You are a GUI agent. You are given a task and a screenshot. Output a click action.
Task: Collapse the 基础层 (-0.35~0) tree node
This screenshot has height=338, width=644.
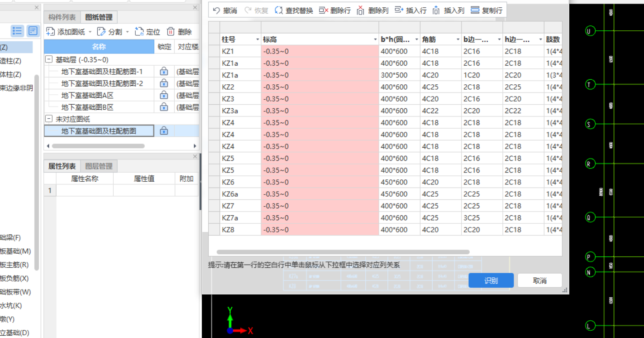click(49, 59)
